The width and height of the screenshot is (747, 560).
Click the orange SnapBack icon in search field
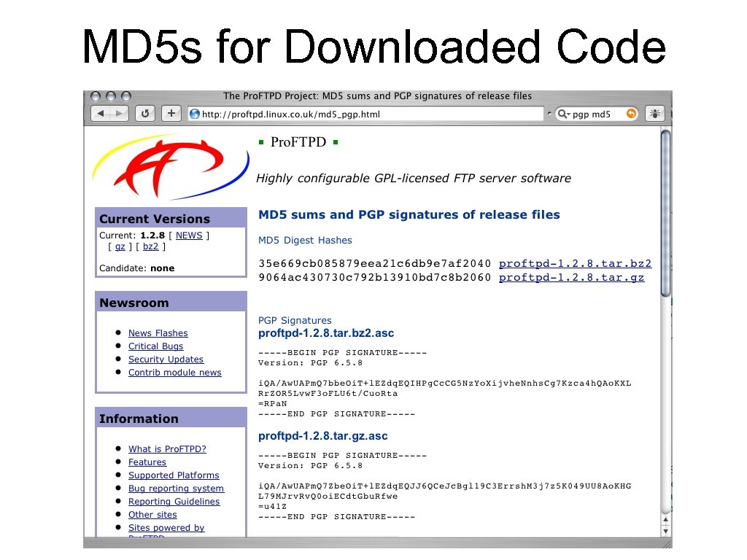click(631, 113)
